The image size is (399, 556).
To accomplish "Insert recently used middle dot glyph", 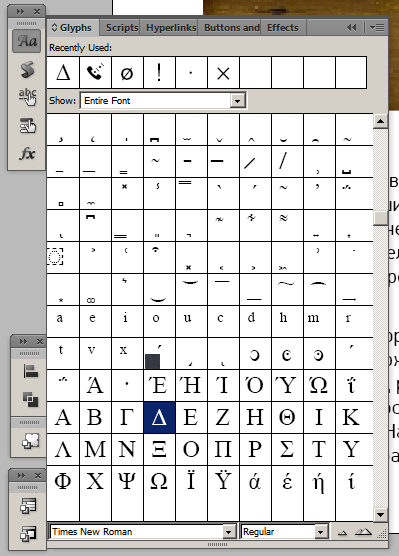I will pyautogui.click(x=191, y=72).
